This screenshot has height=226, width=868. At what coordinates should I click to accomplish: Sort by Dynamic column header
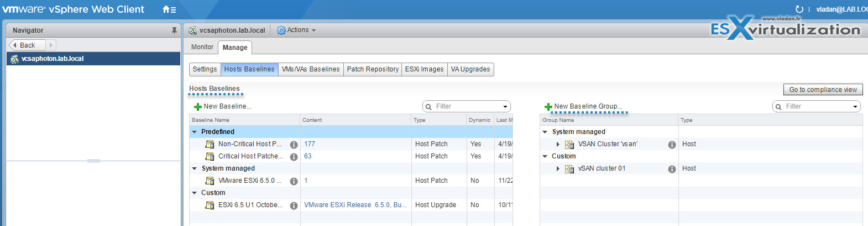click(x=480, y=120)
